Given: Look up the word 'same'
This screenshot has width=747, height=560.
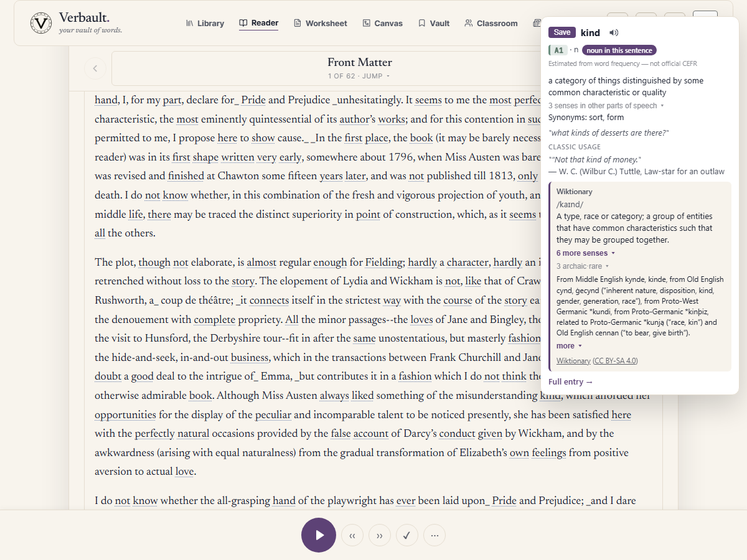Looking at the screenshot, I should click(364, 338).
